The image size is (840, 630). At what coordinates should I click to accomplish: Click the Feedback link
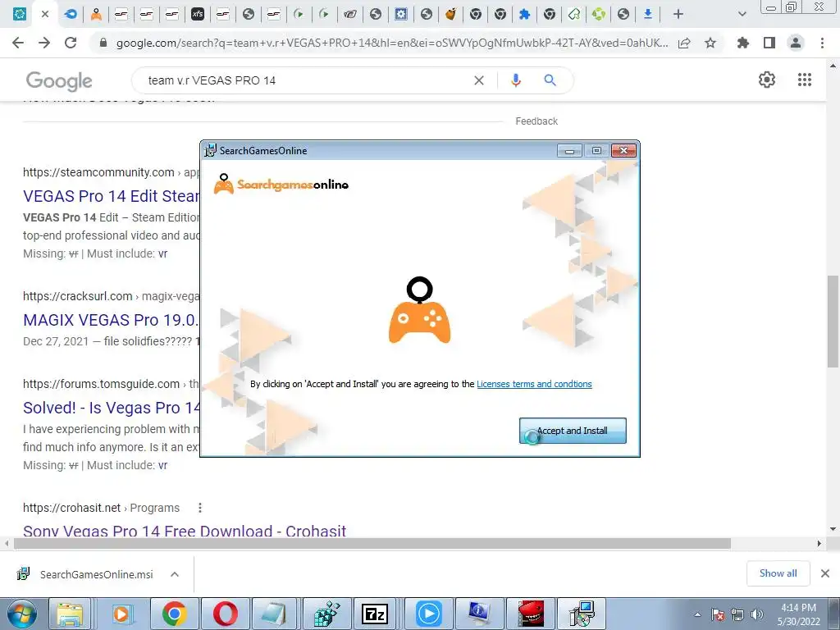point(536,121)
